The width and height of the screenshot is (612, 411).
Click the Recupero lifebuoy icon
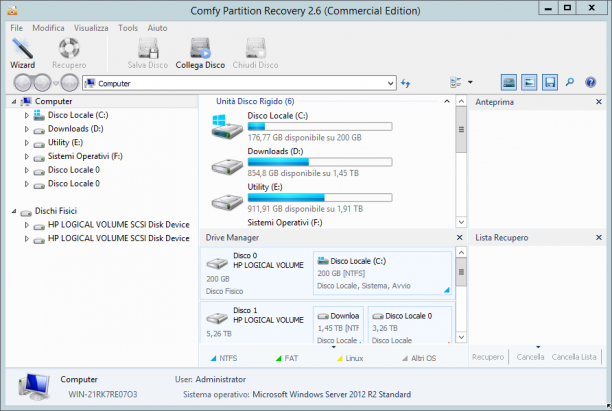click(69, 48)
